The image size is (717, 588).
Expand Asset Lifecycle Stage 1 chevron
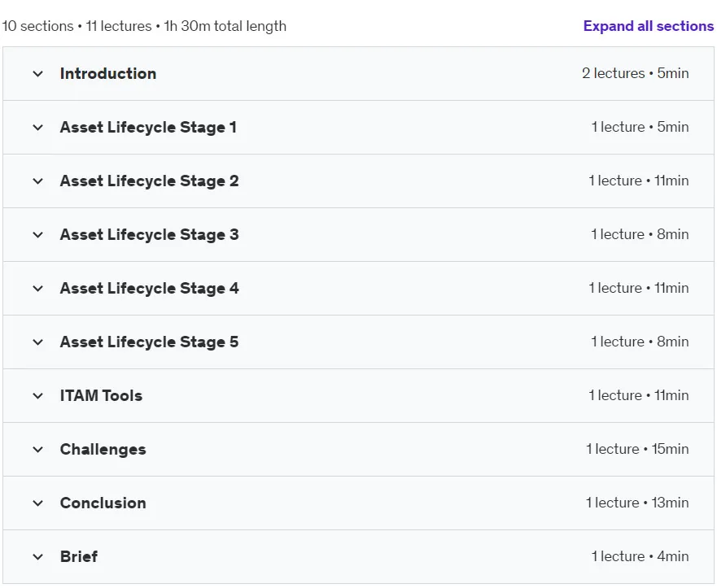point(38,128)
